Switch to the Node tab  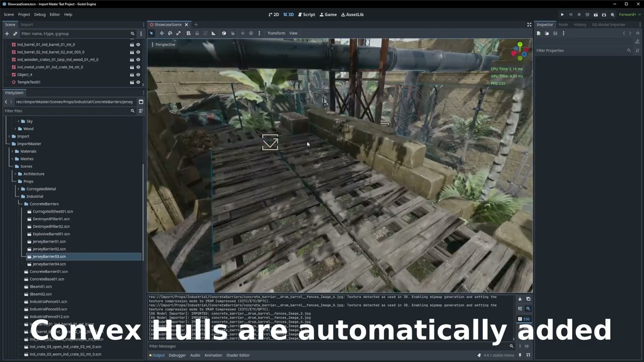pos(563,25)
